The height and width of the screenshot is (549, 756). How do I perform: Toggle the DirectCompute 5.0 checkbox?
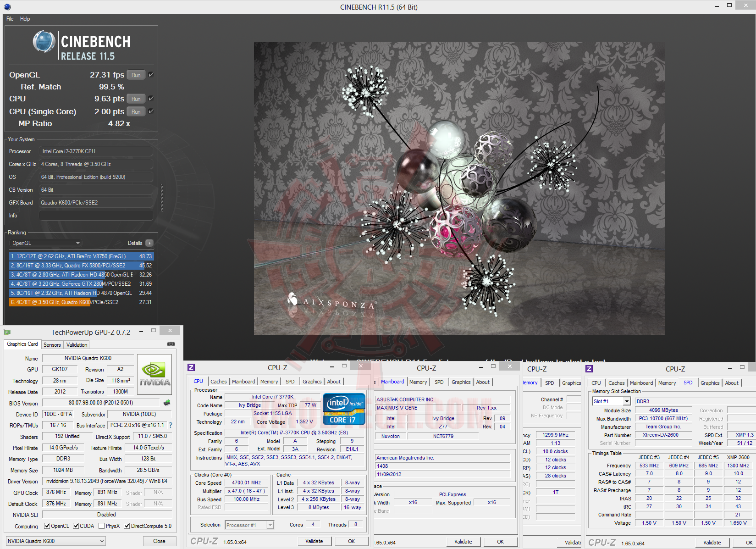coord(127,526)
